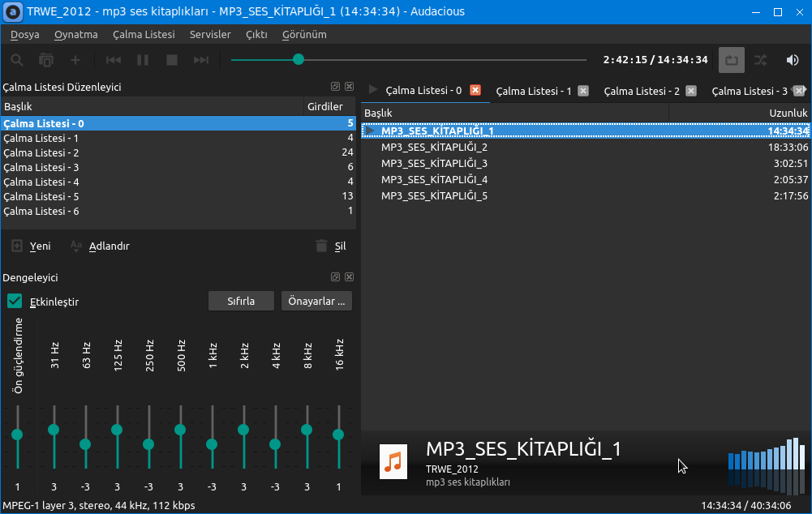Open the Dosya menu
Viewport: 812px width, 514px height.
pos(25,35)
